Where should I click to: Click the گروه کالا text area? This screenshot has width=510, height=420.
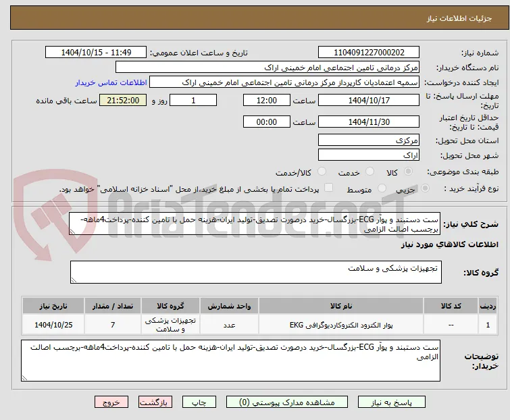coord(256,272)
